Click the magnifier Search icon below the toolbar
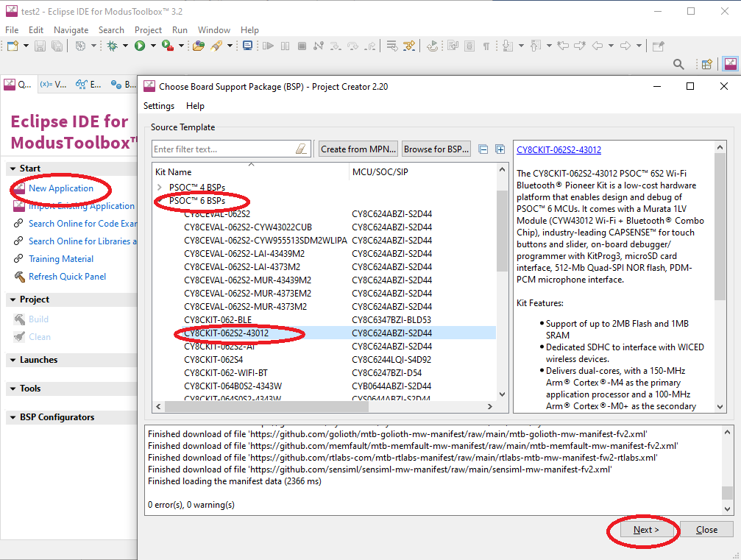The image size is (741, 560). (x=679, y=65)
